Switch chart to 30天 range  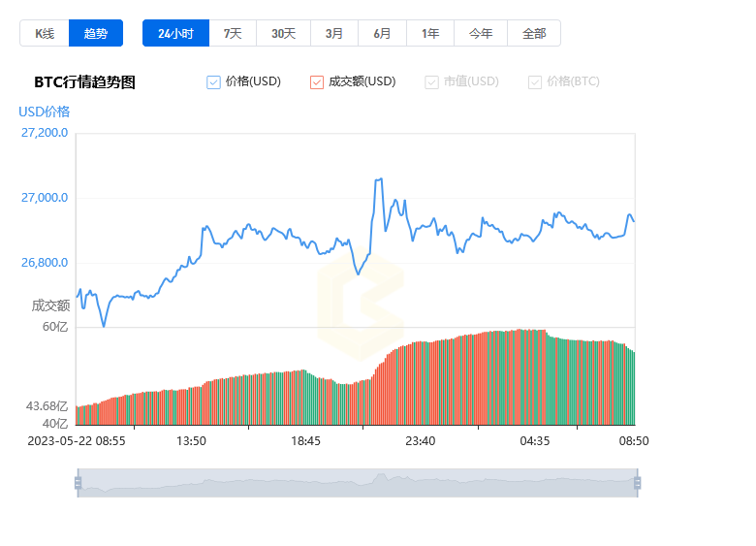(283, 33)
